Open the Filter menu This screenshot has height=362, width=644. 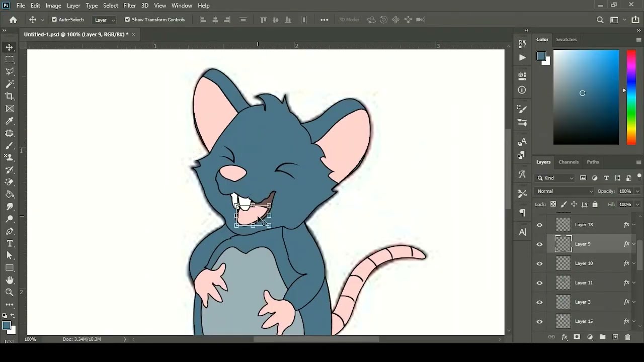point(129,6)
